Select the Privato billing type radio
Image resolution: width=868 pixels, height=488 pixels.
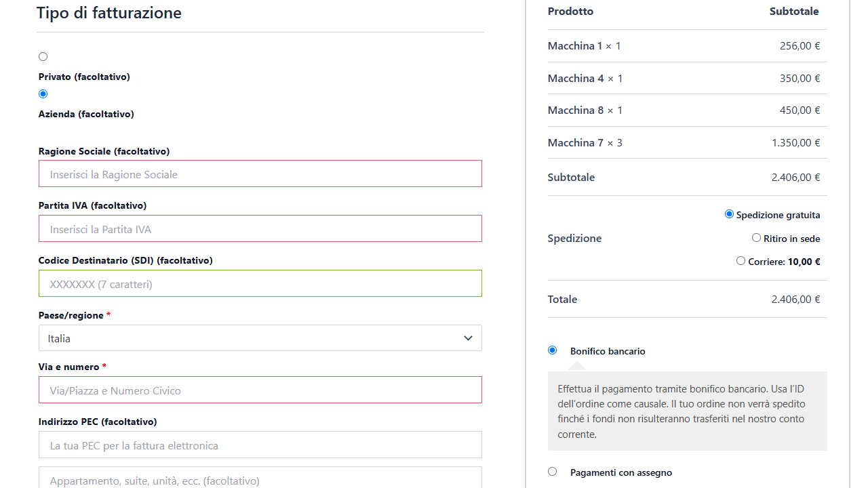pyautogui.click(x=43, y=57)
